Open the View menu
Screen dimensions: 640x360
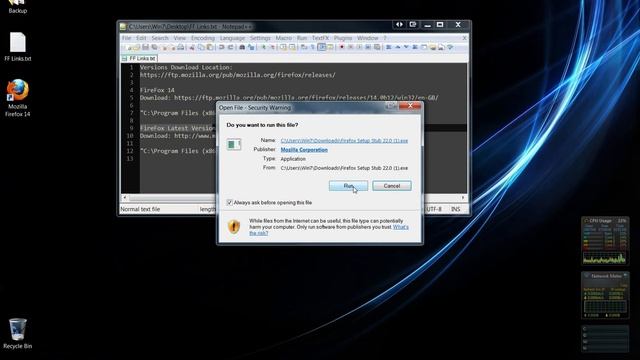click(180, 38)
